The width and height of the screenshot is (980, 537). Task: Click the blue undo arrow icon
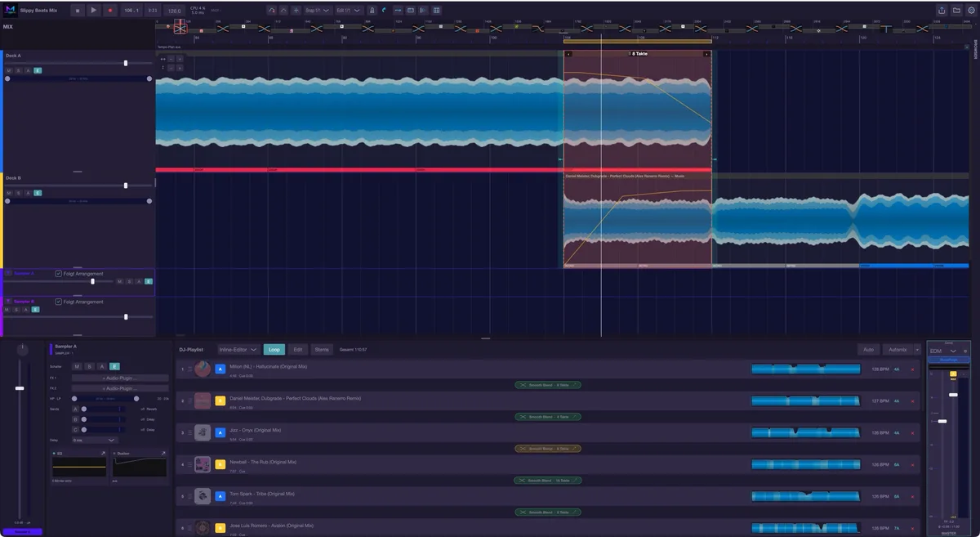pyautogui.click(x=384, y=10)
